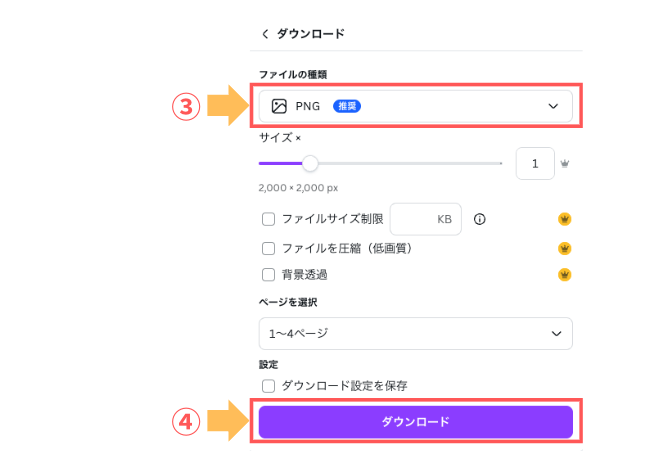
Task: Click the purple ダウンロード button
Action: click(416, 422)
